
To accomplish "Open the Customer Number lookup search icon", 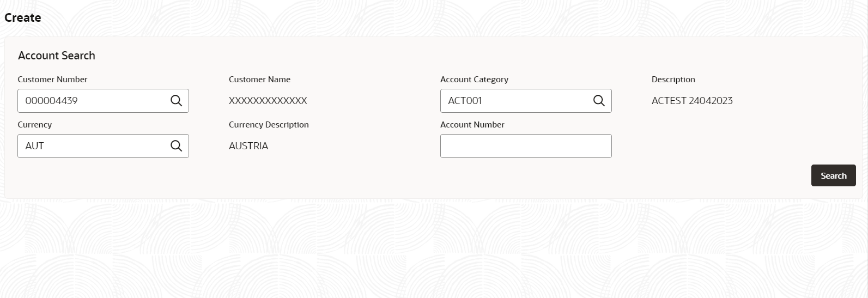I will [176, 101].
